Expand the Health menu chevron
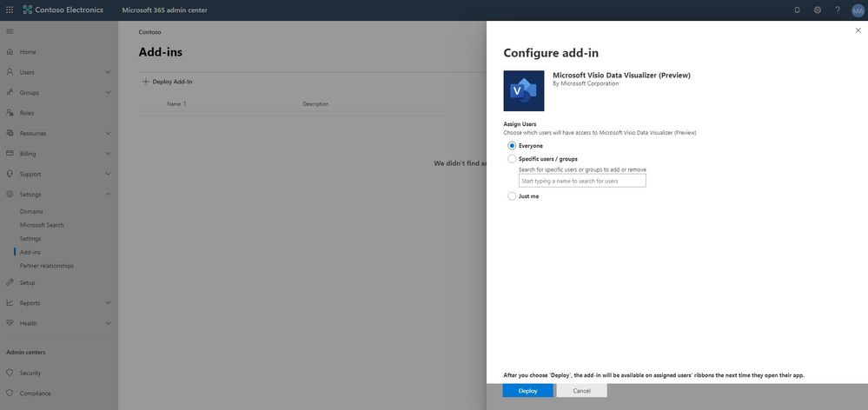This screenshot has height=410, width=868. coord(108,323)
